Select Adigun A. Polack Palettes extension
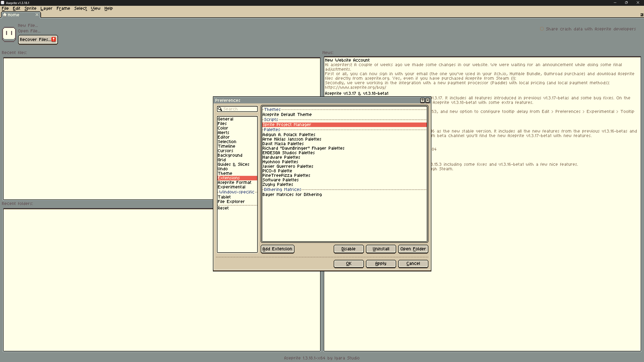The height and width of the screenshot is (362, 644). (x=344, y=135)
